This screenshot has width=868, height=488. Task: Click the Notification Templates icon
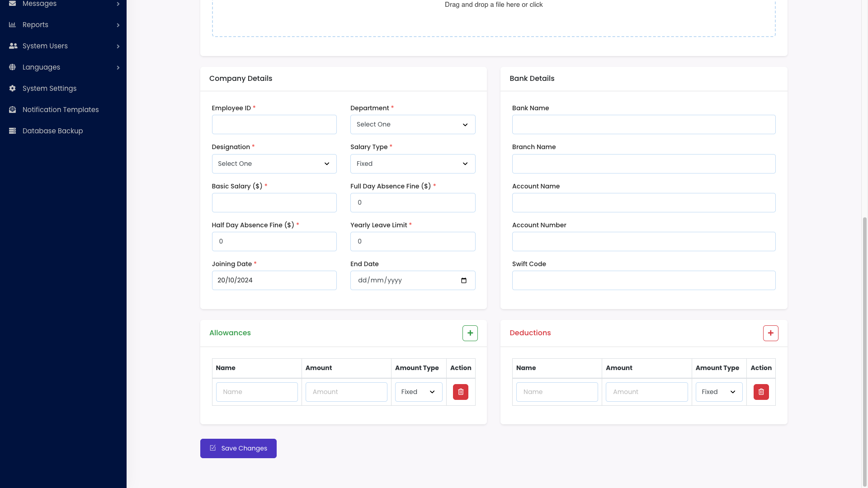[12, 109]
